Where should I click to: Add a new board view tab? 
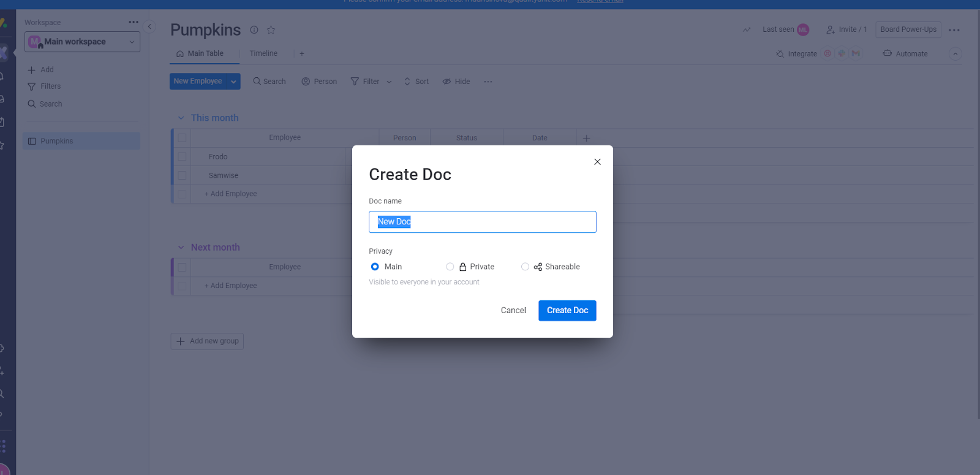302,54
